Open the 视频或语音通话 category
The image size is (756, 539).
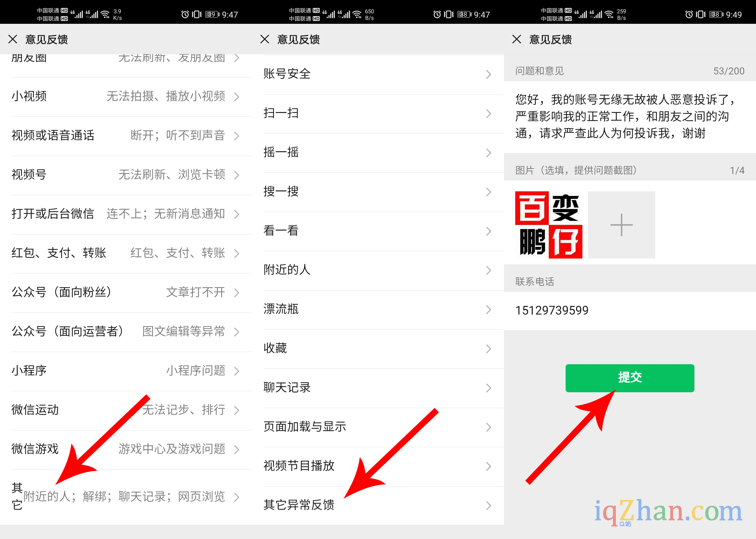[126, 136]
